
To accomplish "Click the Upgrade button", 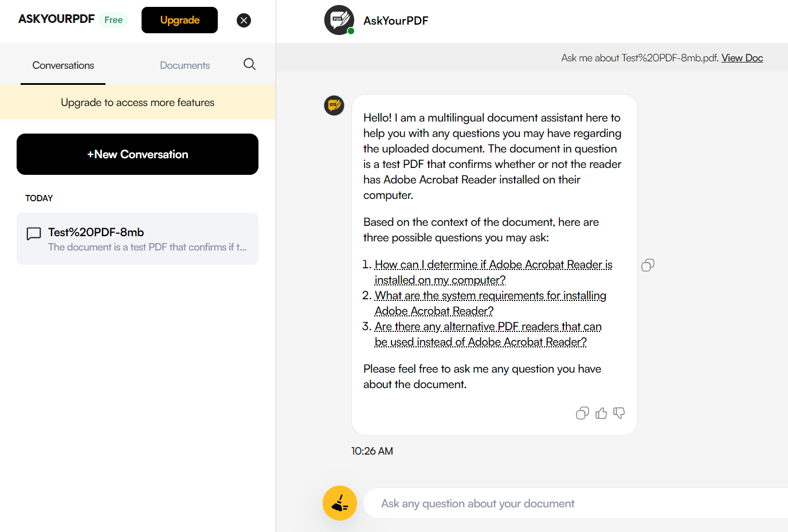I will (x=179, y=20).
